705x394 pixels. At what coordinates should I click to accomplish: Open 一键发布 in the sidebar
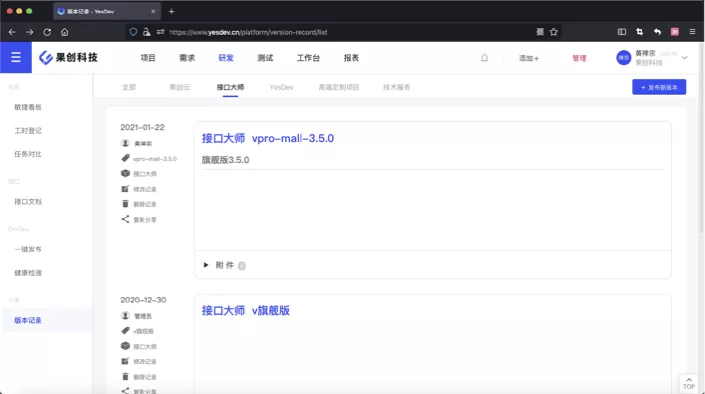(x=28, y=249)
